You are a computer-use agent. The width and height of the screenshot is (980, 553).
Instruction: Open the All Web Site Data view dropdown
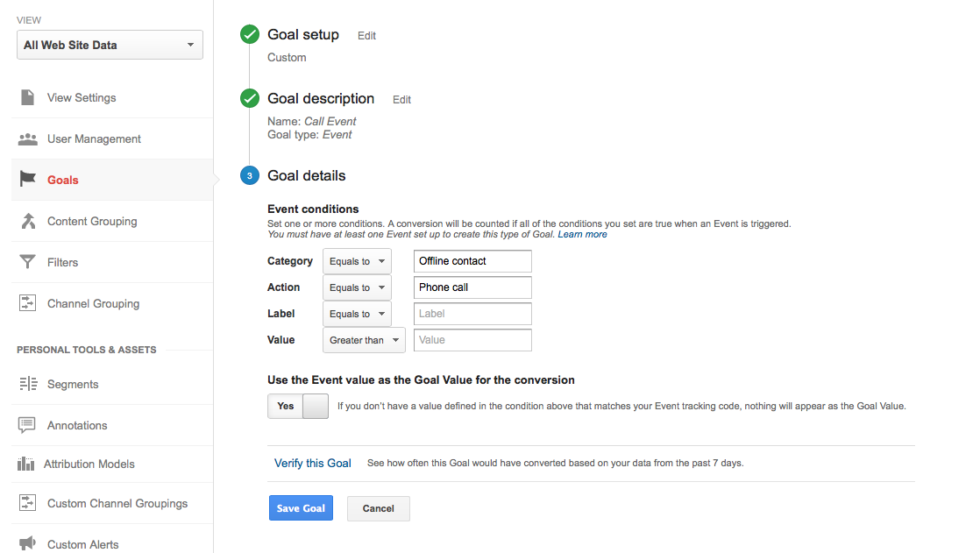(110, 45)
